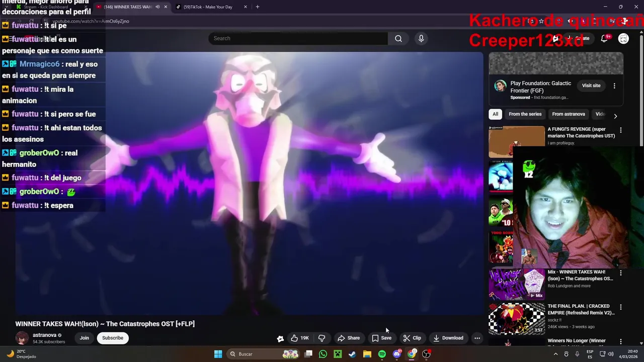
Task: Open THE FINAL PLAN CRACKED EMPIRE thumbnail
Action: pyautogui.click(x=517, y=319)
